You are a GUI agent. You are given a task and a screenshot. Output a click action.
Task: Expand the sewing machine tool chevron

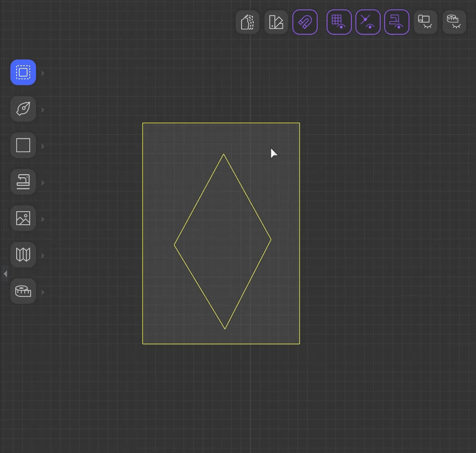click(x=43, y=183)
